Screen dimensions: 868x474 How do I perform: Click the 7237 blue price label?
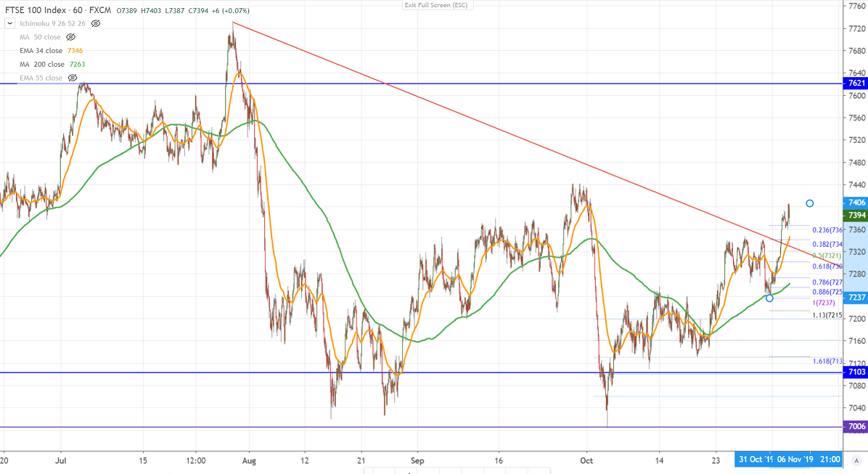click(856, 298)
